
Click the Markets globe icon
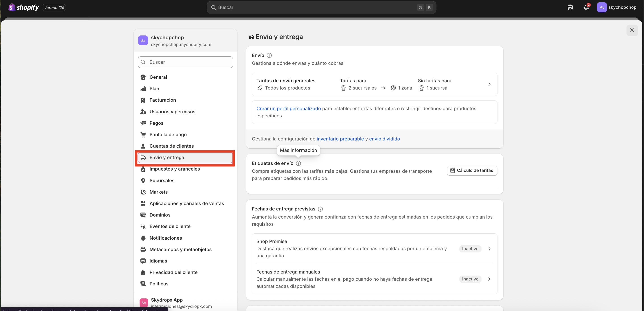coord(143,192)
